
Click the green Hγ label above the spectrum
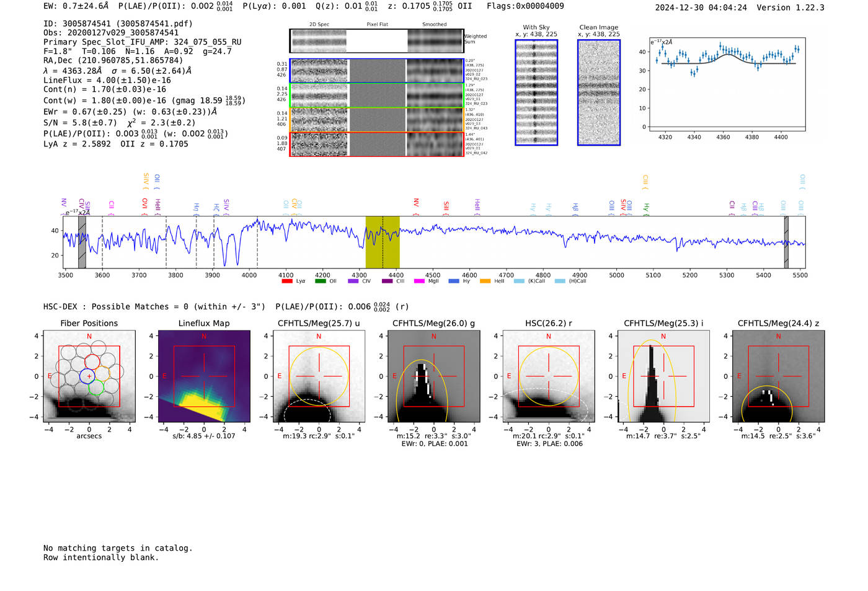646,209
